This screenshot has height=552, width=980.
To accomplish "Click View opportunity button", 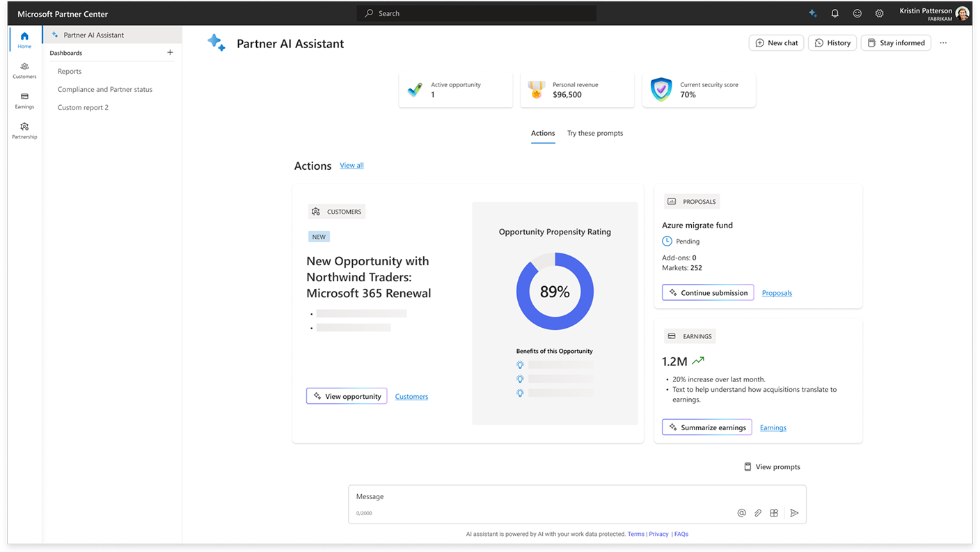I will pos(347,396).
